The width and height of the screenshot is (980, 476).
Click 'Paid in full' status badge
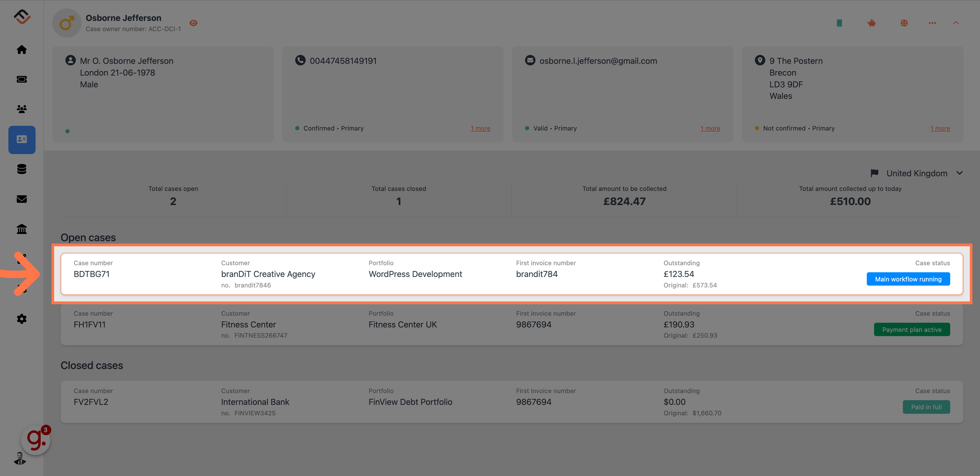pos(926,407)
